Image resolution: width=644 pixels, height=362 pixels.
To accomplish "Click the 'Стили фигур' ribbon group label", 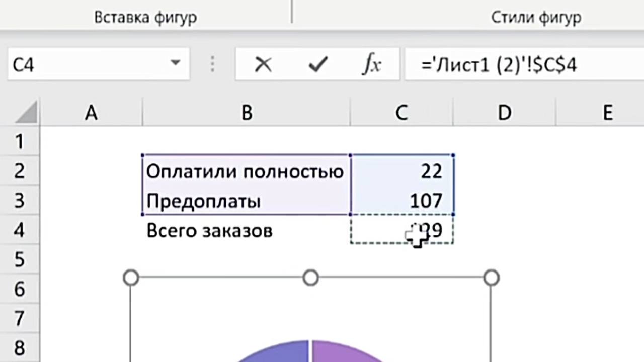I will (536, 18).
